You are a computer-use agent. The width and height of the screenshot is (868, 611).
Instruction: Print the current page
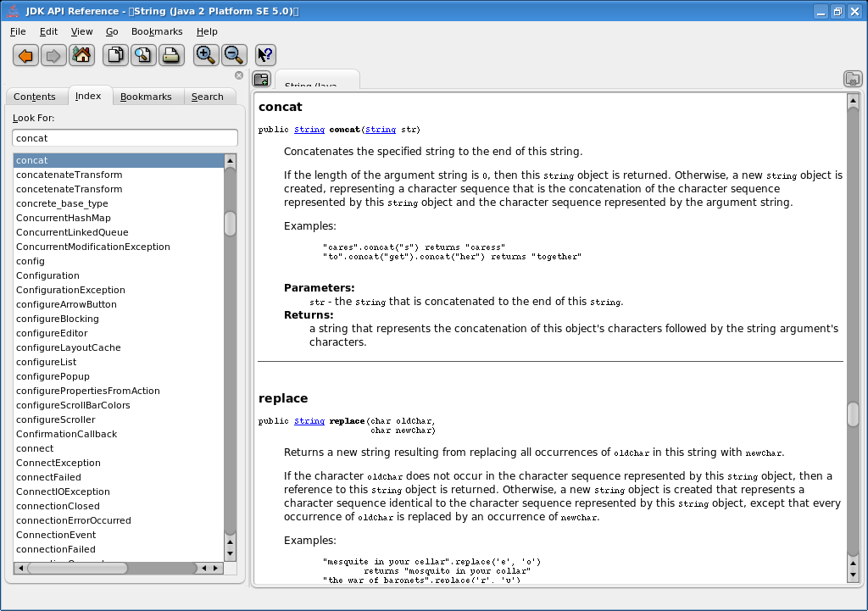[171, 55]
